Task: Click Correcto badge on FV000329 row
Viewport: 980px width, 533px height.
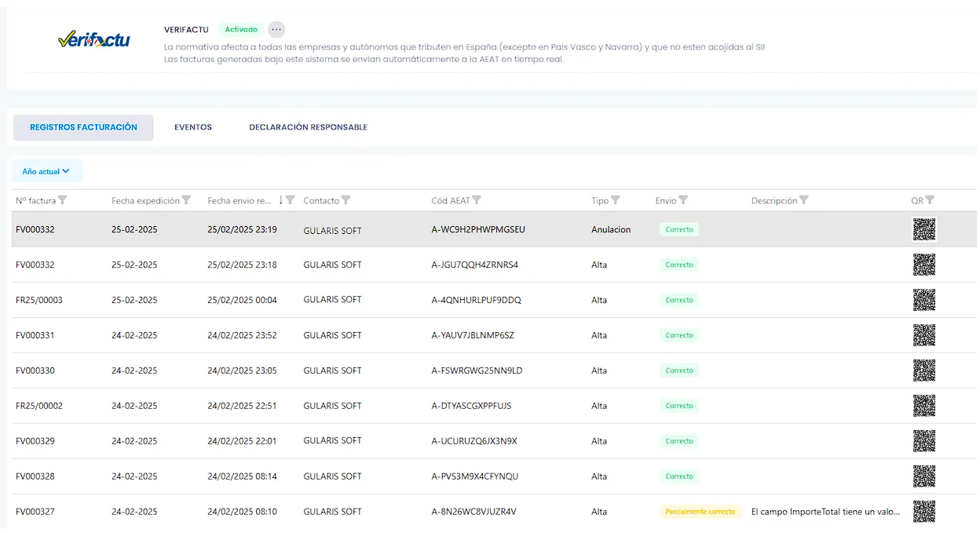Action: coord(679,441)
